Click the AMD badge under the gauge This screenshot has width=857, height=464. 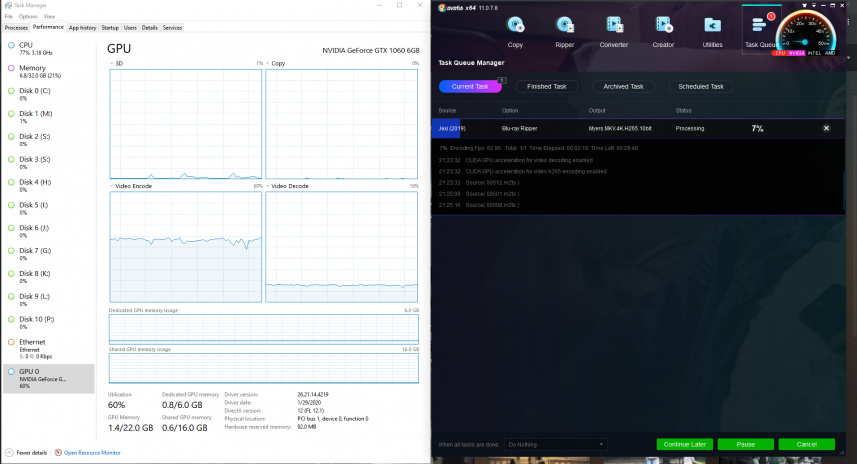tap(830, 53)
